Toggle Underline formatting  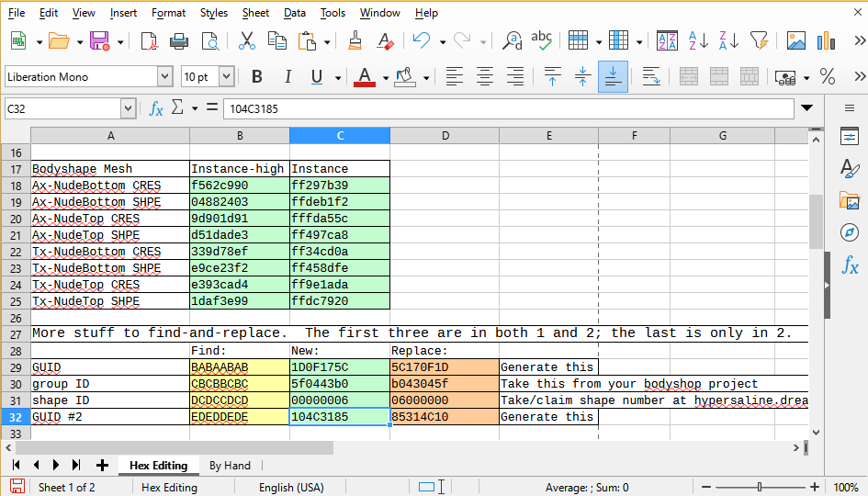[317, 77]
